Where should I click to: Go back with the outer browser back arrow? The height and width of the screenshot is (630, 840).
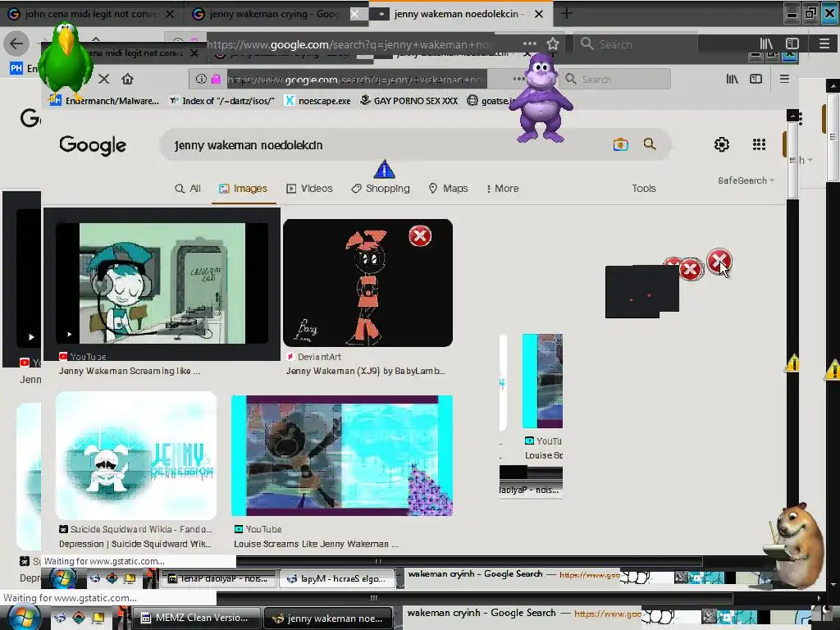(16, 43)
